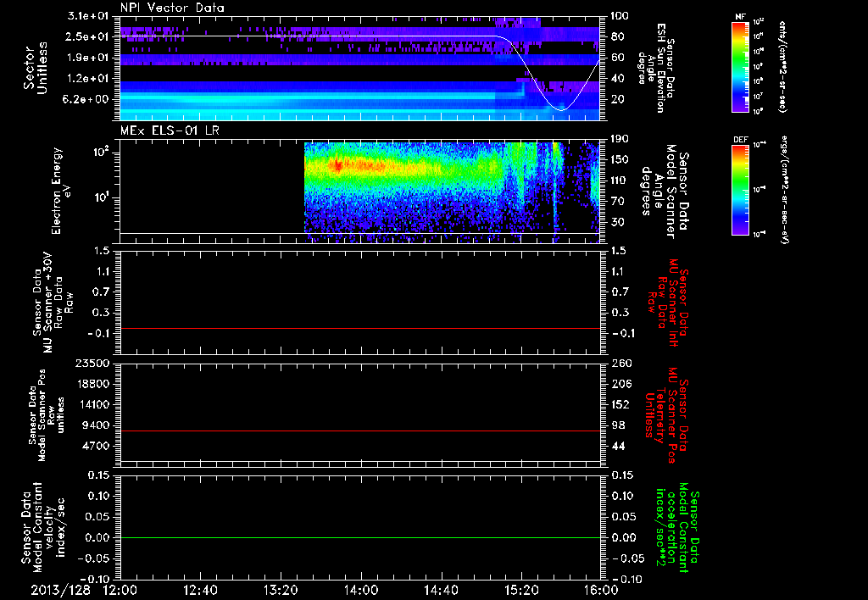Click the 14:00 time axis label
The height and width of the screenshot is (600, 868).
[x=361, y=590]
